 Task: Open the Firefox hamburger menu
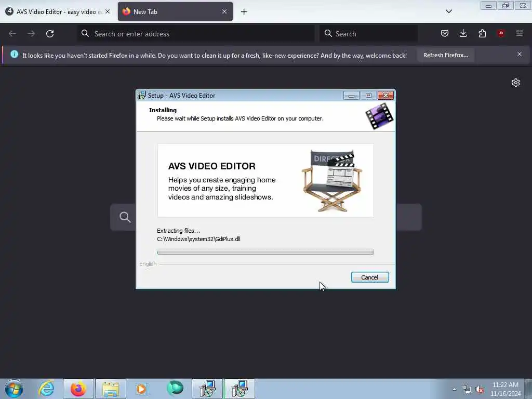tap(520, 33)
